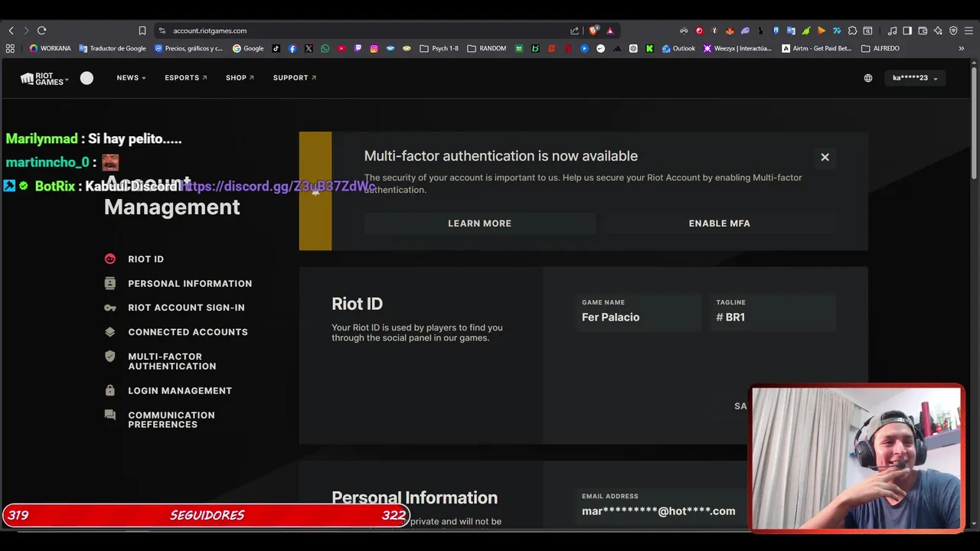Open the RANDOM bookmarks folder
The height and width of the screenshot is (551, 980).
tap(487, 48)
